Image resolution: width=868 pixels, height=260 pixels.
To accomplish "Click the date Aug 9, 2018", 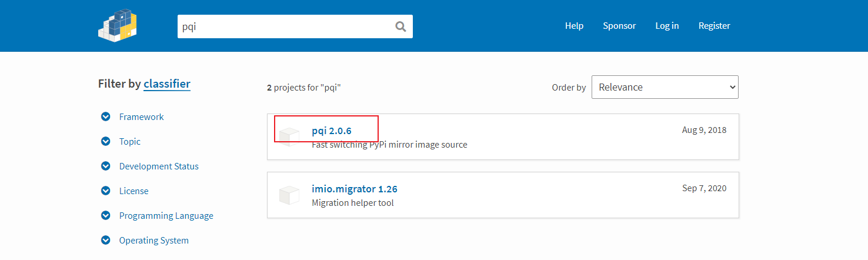I will [705, 130].
